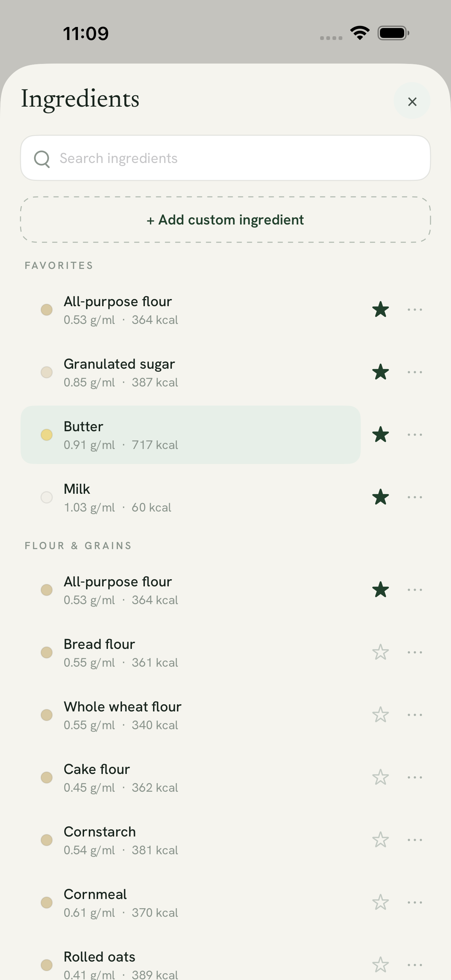Toggle favorite star for Bread flour
Screen dimensions: 451x980
380,652
